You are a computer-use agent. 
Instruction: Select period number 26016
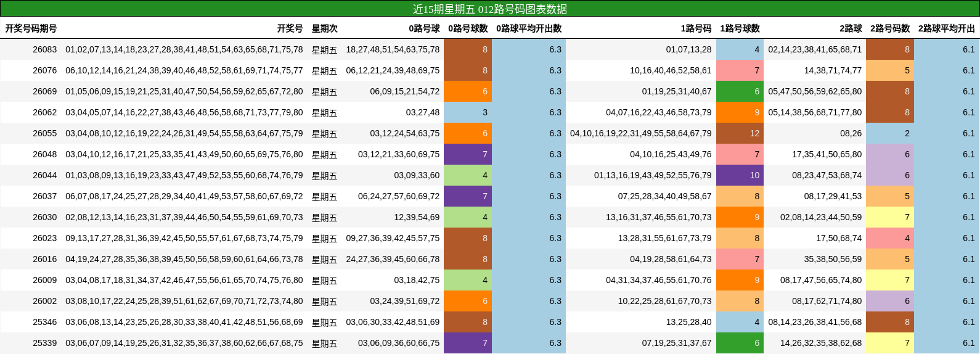click(44, 259)
